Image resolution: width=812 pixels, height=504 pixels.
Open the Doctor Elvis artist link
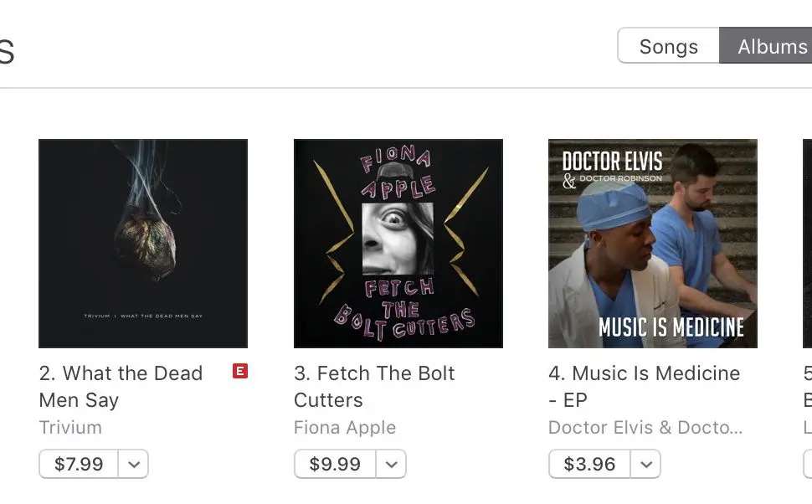[645, 427]
